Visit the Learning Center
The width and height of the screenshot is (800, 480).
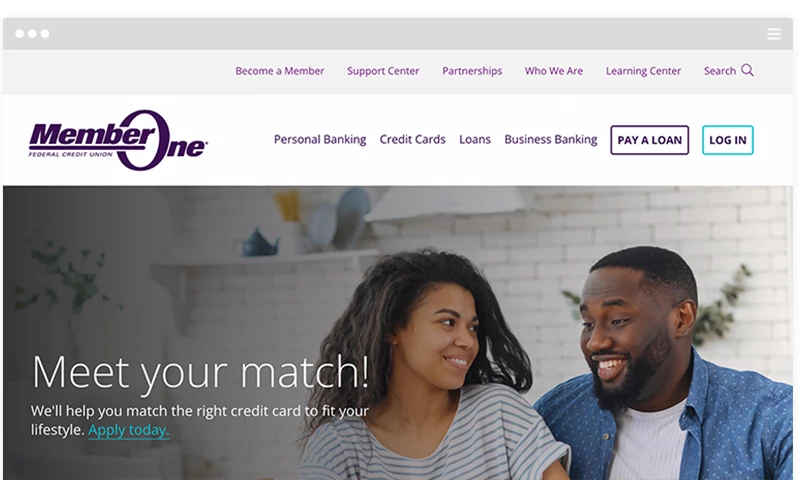(x=643, y=71)
